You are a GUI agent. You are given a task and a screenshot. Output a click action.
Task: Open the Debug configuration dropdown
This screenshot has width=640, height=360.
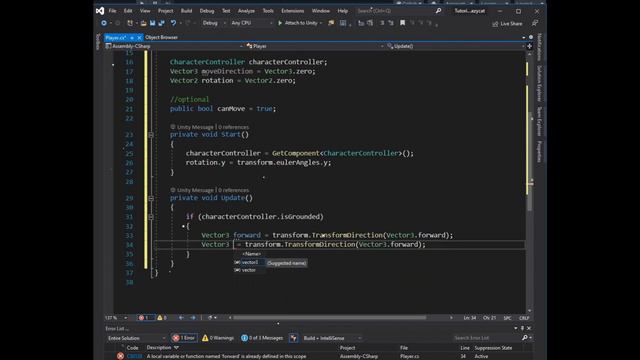[x=214, y=23]
